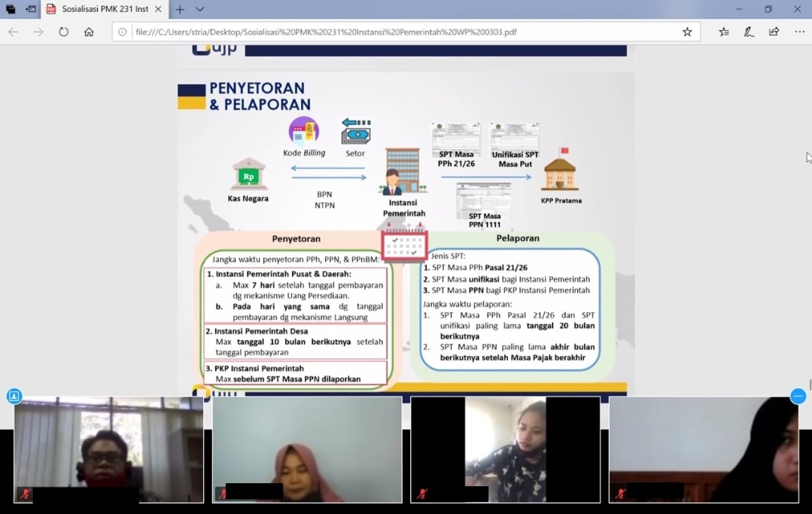Click the browser Back arrow

pyautogui.click(x=13, y=32)
